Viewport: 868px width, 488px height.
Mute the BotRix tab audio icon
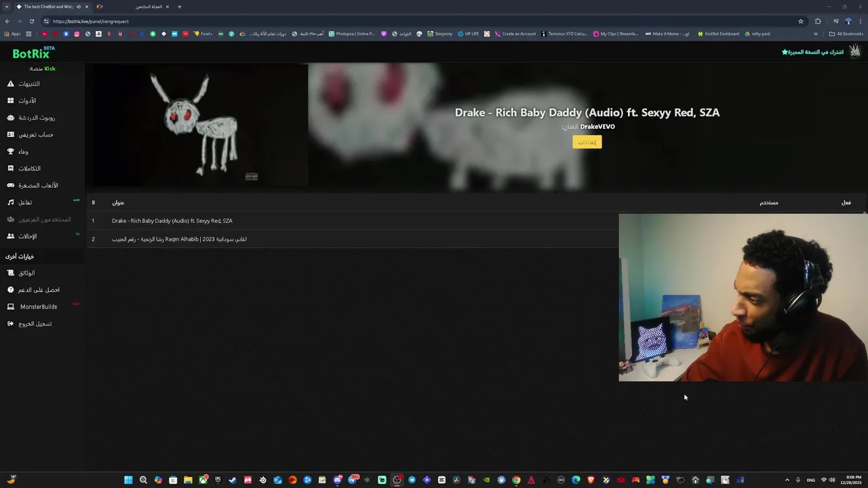pos(79,7)
